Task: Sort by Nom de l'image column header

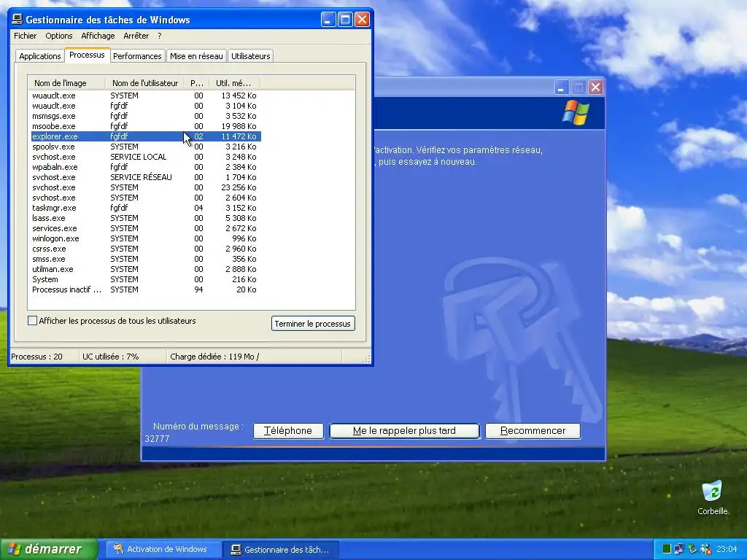Action: (66, 83)
